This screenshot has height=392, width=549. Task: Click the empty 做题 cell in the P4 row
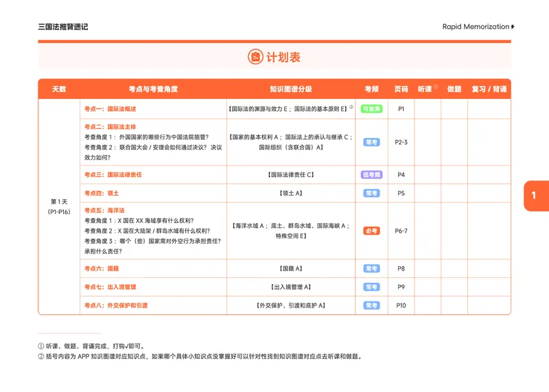coord(454,174)
